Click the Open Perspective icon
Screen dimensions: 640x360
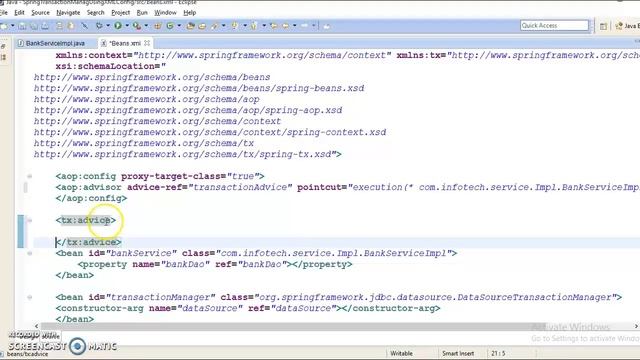click(603, 26)
